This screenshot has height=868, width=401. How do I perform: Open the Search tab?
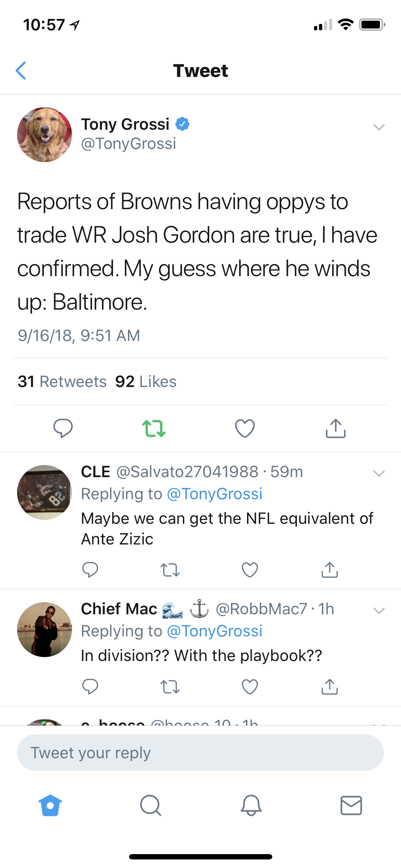tap(150, 805)
